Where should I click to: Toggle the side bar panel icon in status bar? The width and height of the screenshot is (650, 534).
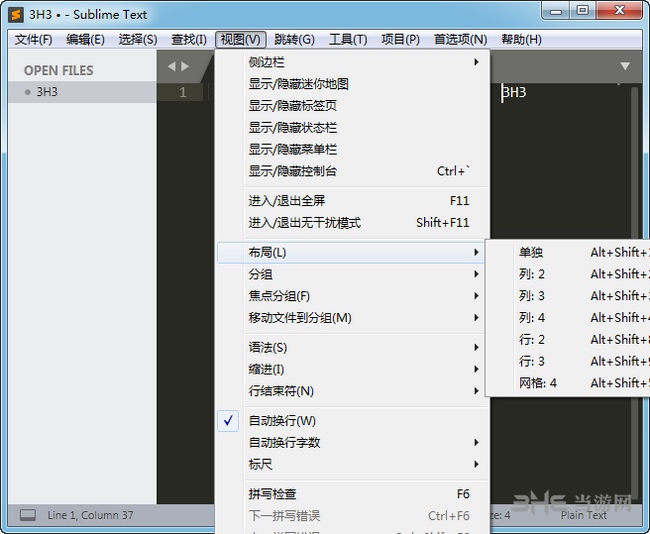pyautogui.click(x=28, y=515)
